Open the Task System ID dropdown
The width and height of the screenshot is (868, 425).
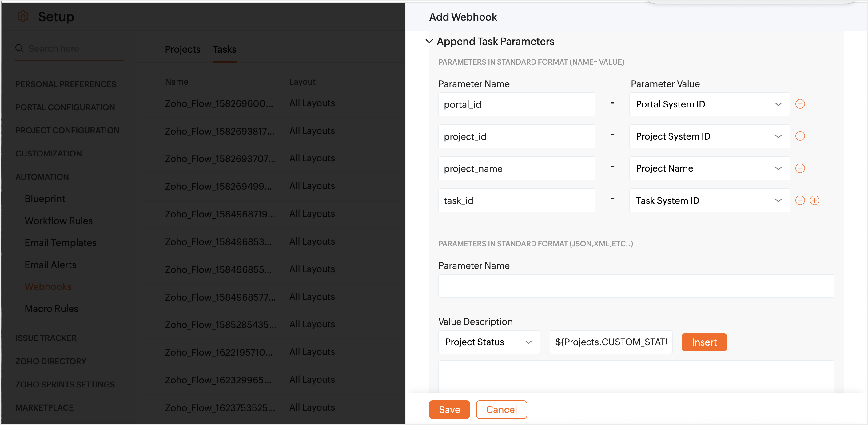point(709,200)
